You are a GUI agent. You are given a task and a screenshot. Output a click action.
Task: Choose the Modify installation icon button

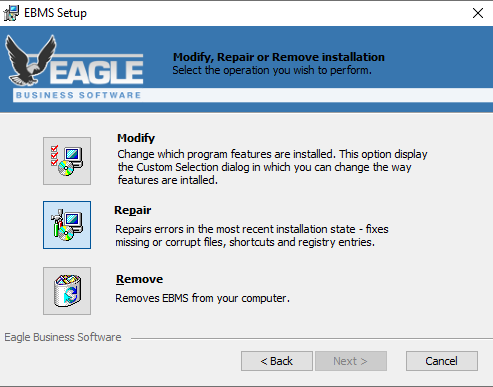[x=67, y=161]
